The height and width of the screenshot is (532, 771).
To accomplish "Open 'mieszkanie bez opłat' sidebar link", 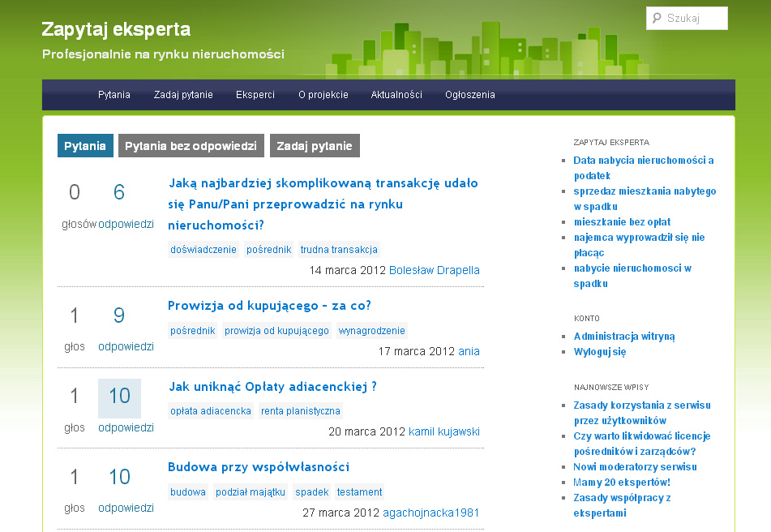I will pos(622,222).
